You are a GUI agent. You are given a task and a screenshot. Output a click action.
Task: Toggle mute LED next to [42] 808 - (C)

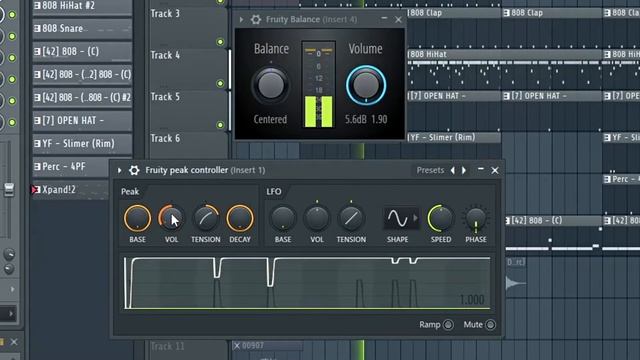coord(12,58)
